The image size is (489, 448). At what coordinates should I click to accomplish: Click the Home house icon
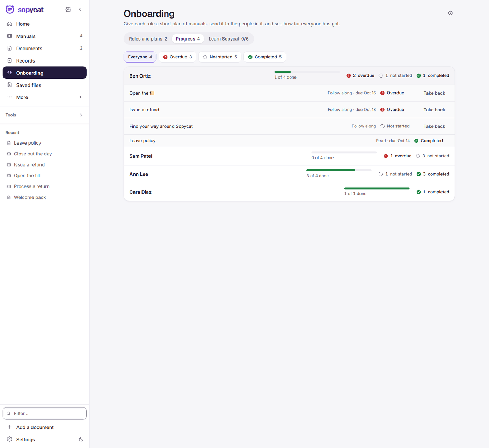point(9,24)
